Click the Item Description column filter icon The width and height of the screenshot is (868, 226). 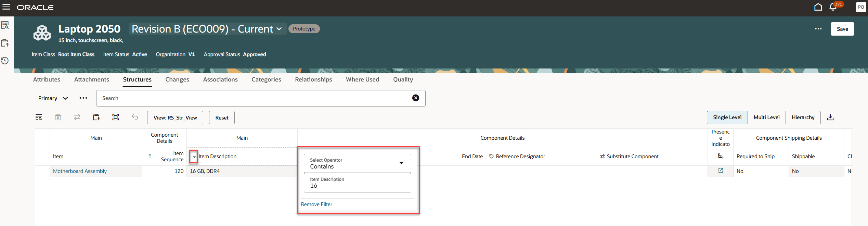194,156
